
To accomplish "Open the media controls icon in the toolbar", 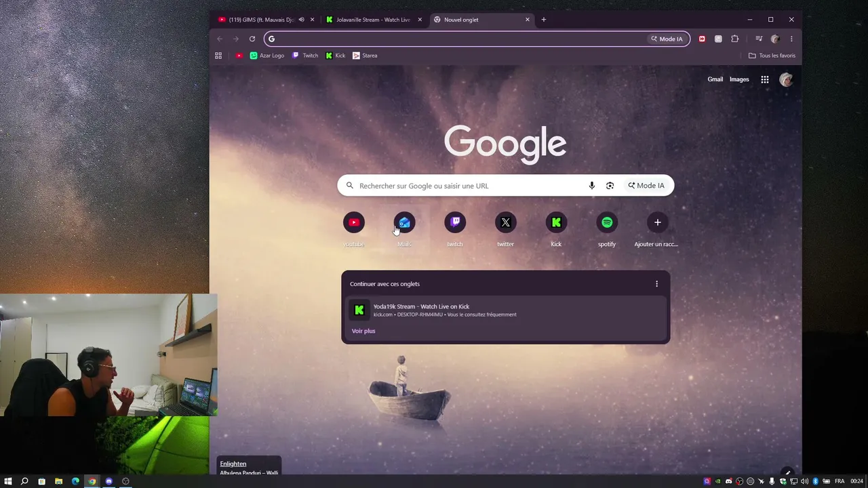I will tap(759, 39).
